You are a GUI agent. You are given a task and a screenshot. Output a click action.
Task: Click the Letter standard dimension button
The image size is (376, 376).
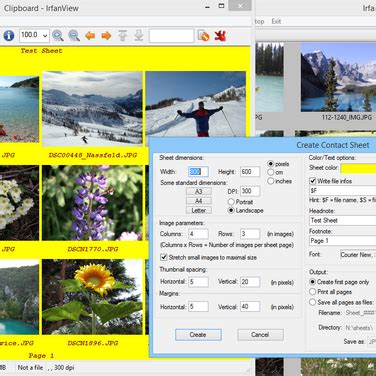click(199, 210)
